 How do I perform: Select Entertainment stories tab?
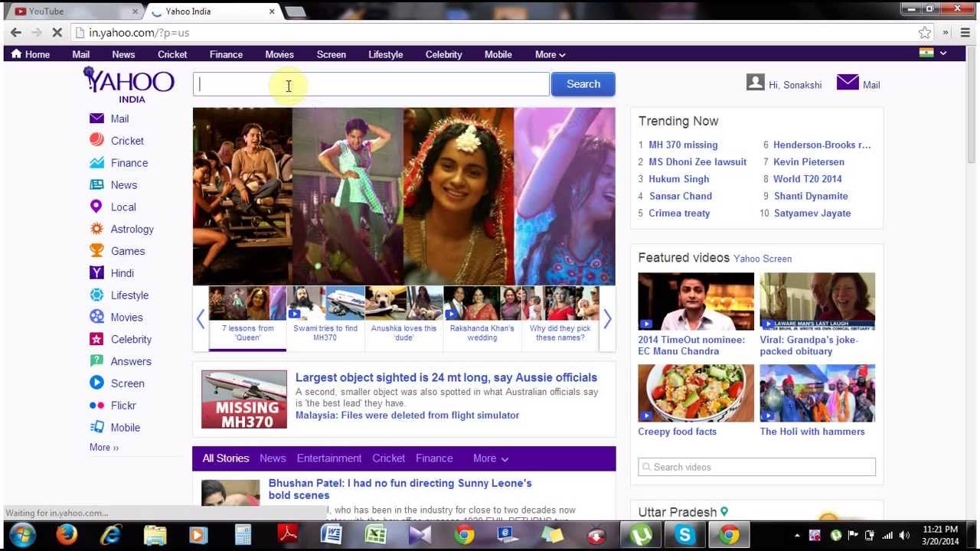point(329,458)
